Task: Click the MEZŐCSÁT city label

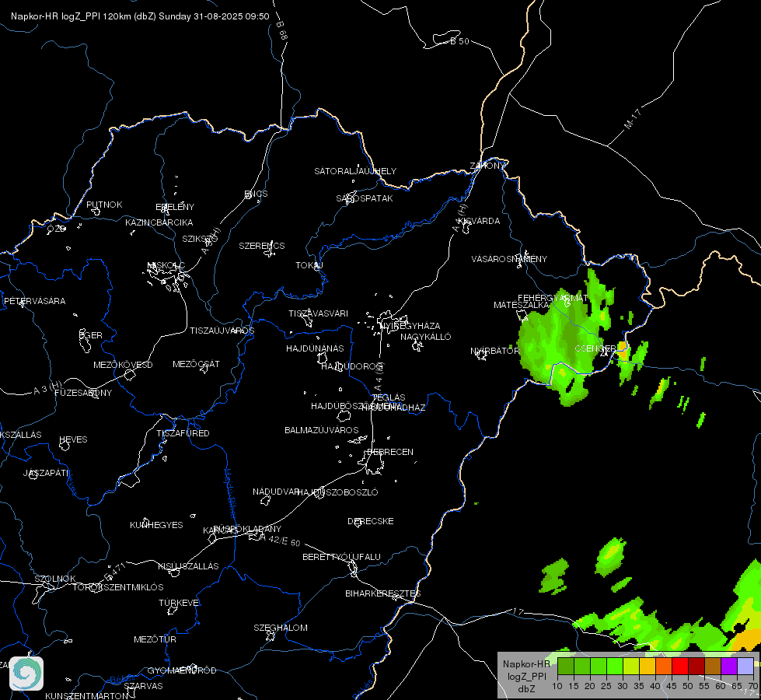Action: tap(196, 364)
